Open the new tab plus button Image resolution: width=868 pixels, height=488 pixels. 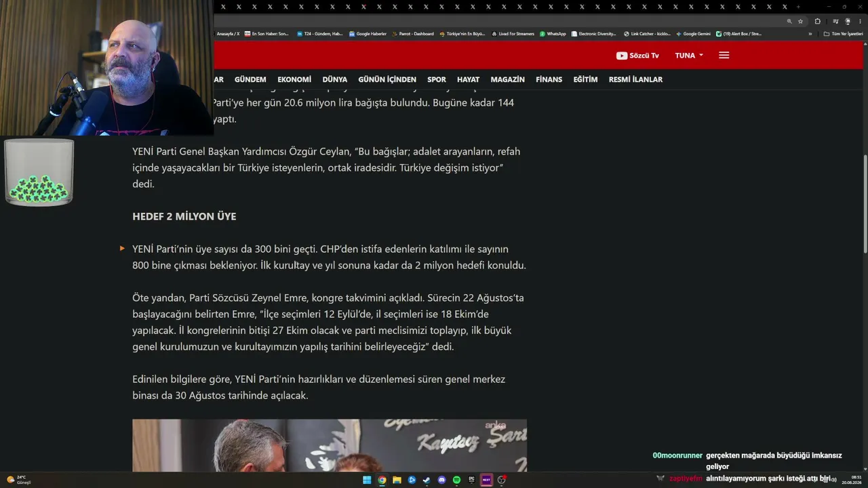[x=798, y=7]
